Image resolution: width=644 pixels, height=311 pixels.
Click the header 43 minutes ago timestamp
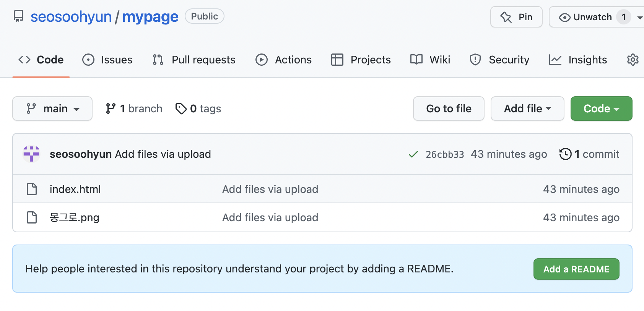click(x=509, y=154)
